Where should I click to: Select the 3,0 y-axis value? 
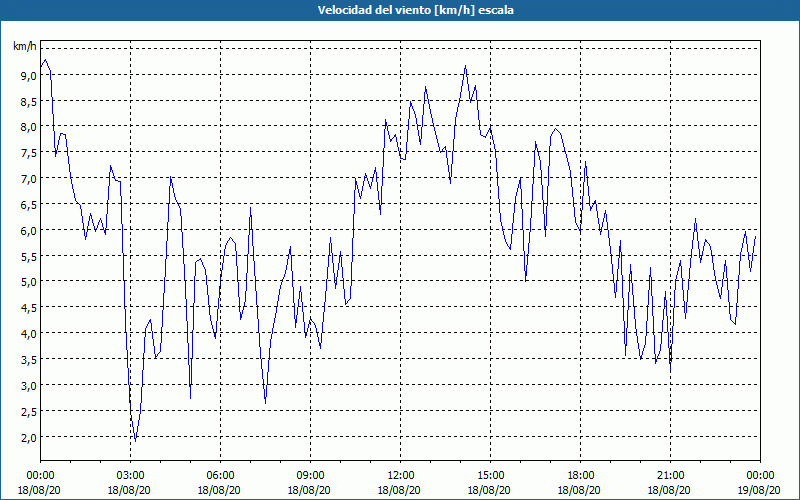pyautogui.click(x=28, y=386)
